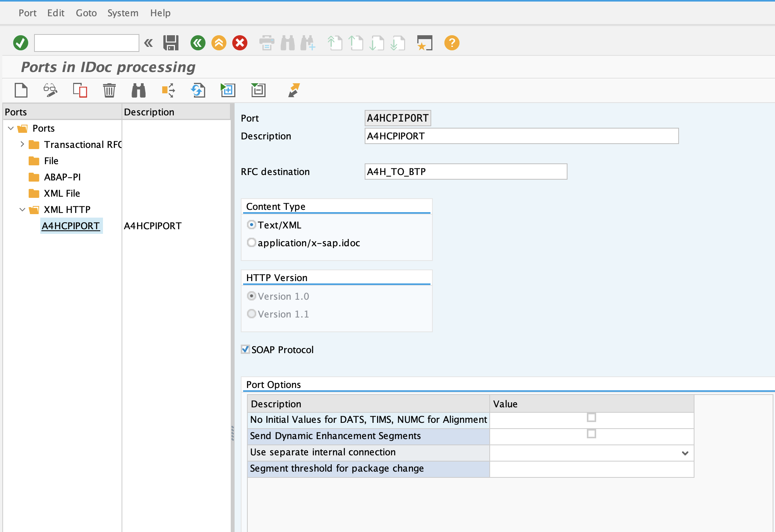Collapse subtree with green minus icon
The width and height of the screenshot is (775, 532).
(258, 90)
